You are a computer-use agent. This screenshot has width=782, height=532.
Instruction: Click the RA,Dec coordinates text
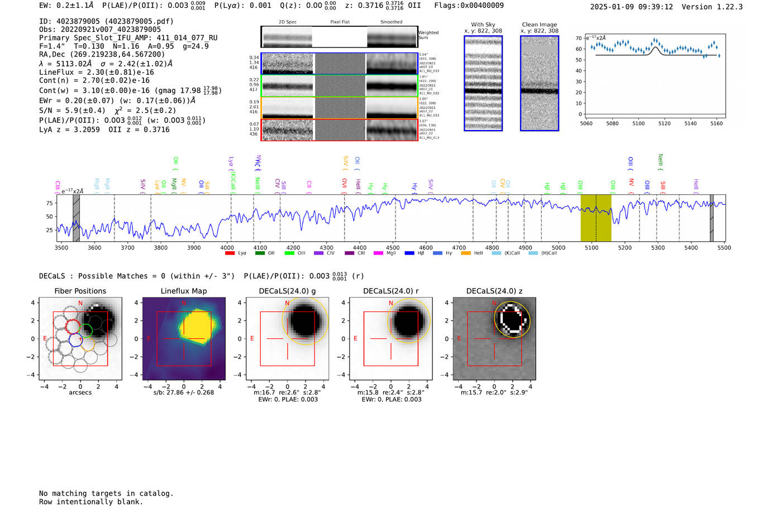102,54
